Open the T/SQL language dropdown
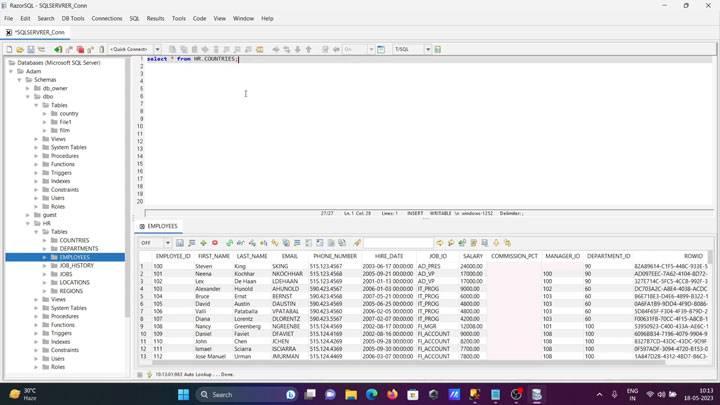 click(x=428, y=49)
